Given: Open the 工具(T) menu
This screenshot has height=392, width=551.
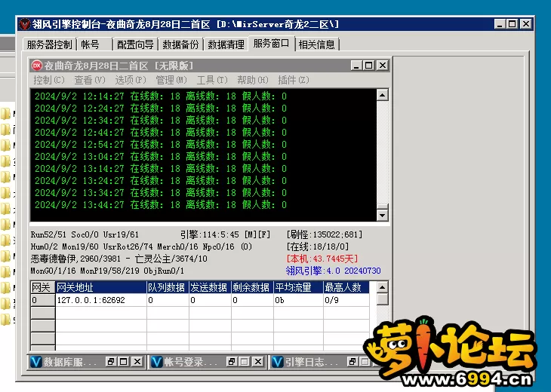Looking at the screenshot, I should [x=212, y=80].
